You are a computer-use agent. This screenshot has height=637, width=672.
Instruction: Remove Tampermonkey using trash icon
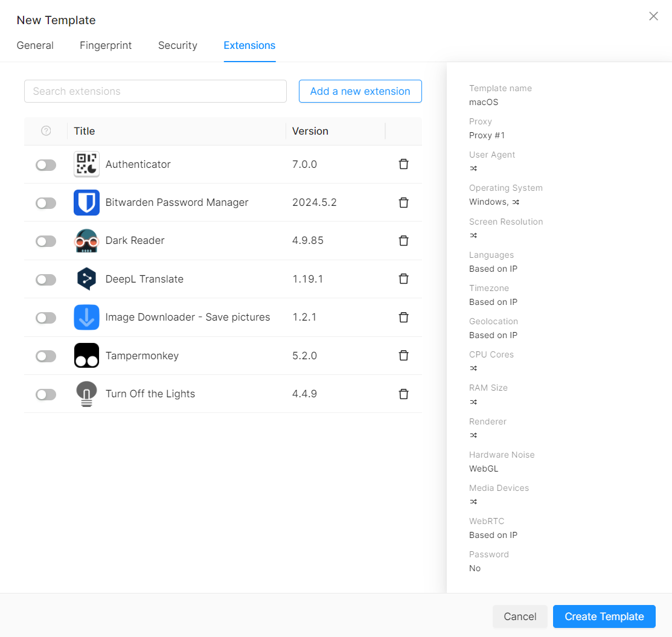tap(403, 356)
